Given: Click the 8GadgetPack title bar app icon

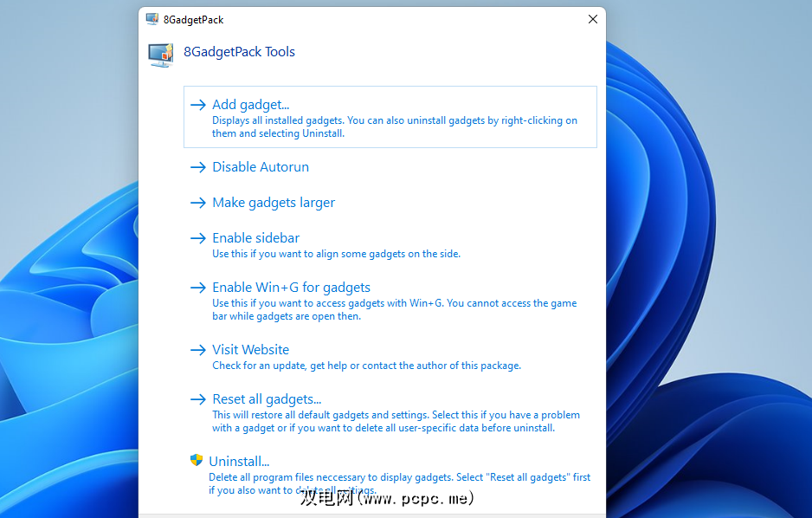Looking at the screenshot, I should click(152, 19).
